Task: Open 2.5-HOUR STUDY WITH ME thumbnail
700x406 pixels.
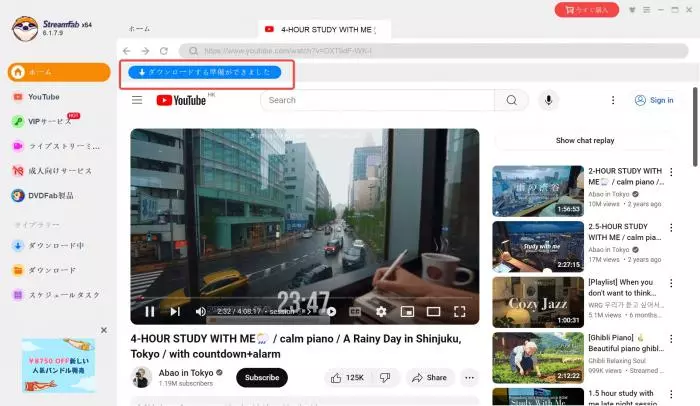Action: [x=538, y=247]
